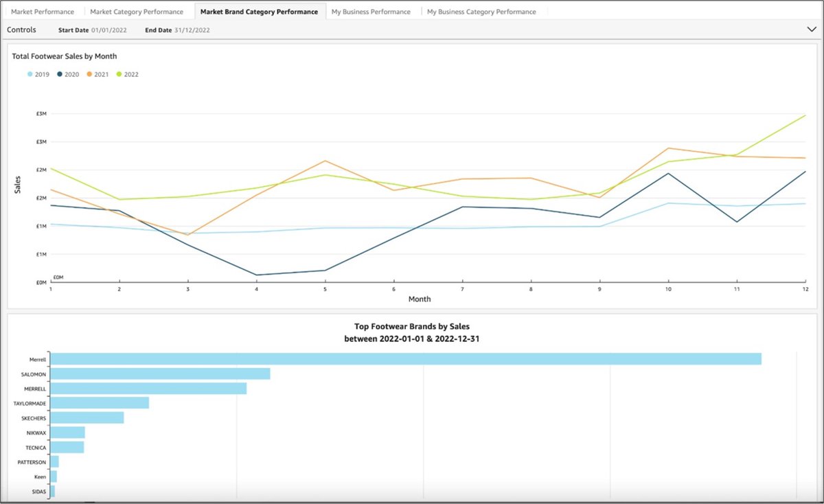Select the SIDAS bar

click(x=53, y=492)
